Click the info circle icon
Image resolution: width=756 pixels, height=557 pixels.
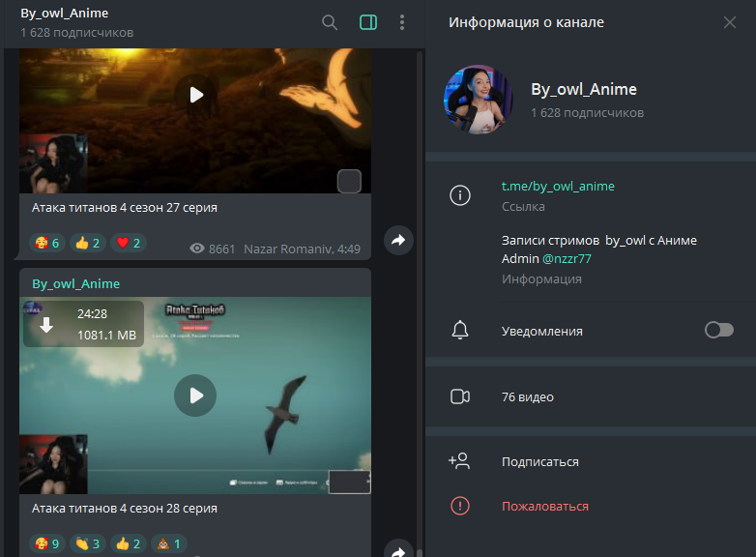click(x=460, y=195)
